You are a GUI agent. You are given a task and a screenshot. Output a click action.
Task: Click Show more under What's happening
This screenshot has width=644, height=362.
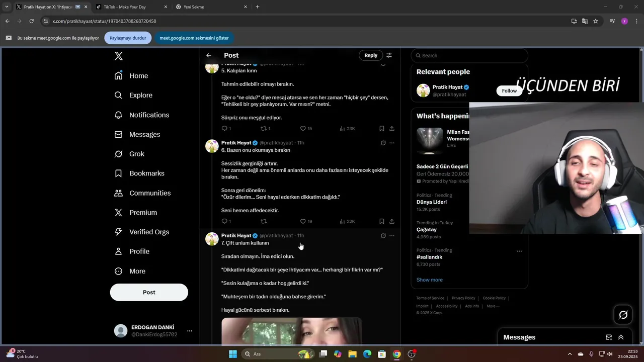coord(430,280)
